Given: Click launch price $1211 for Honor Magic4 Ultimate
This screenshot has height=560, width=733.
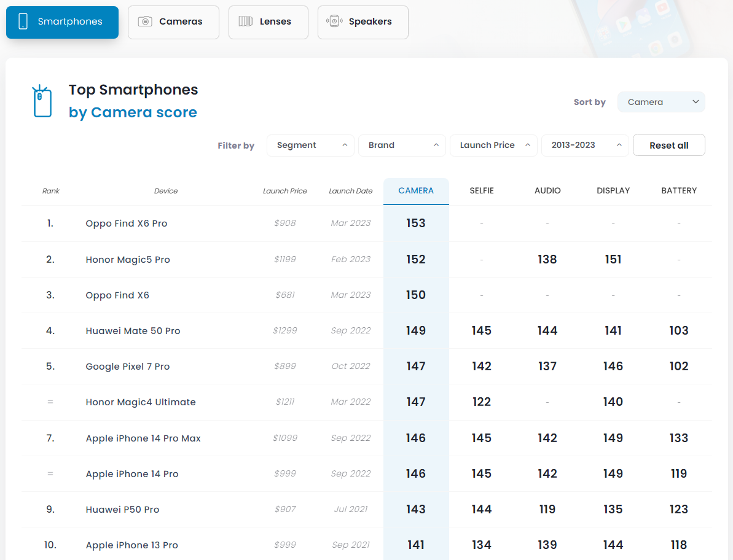Looking at the screenshot, I should pyautogui.click(x=285, y=402).
